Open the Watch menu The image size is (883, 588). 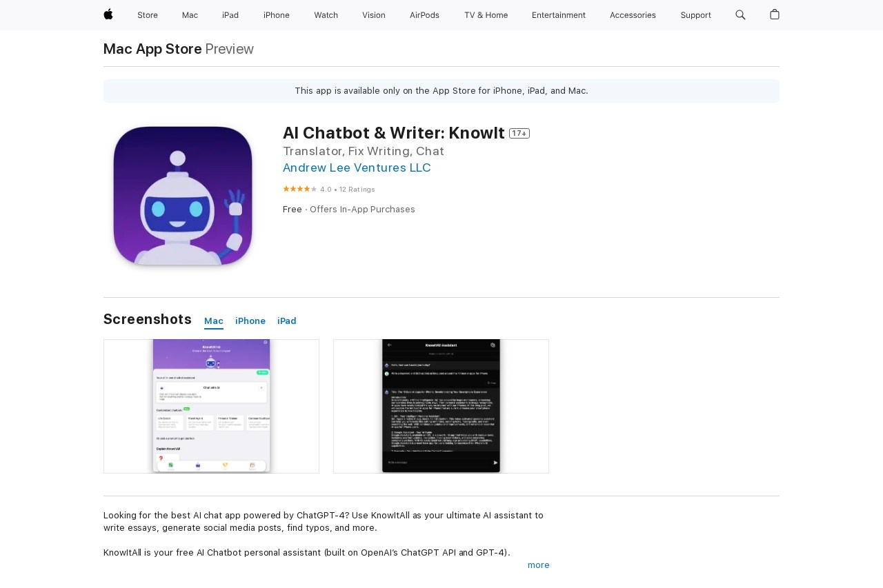pos(326,15)
